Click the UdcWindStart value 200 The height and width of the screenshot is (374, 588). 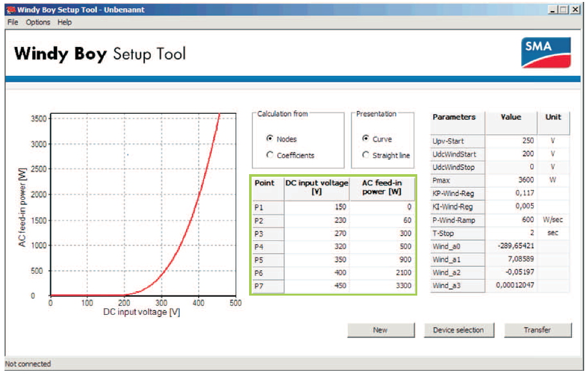511,154
